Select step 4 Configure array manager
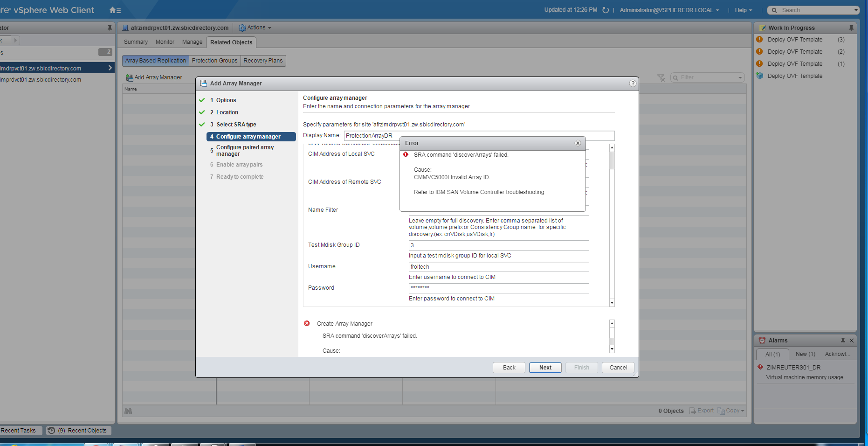The image size is (868, 446). 251,137
